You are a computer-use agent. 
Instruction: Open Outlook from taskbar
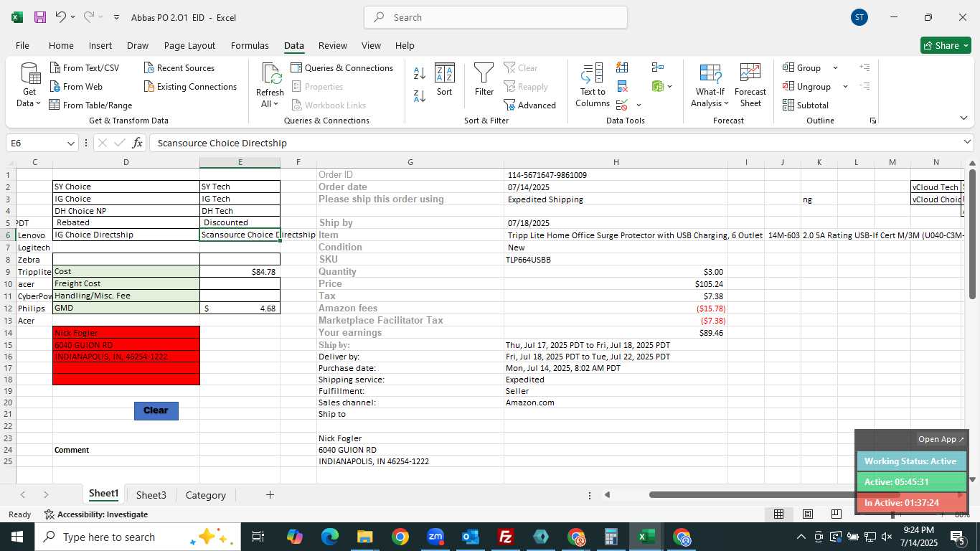470,537
